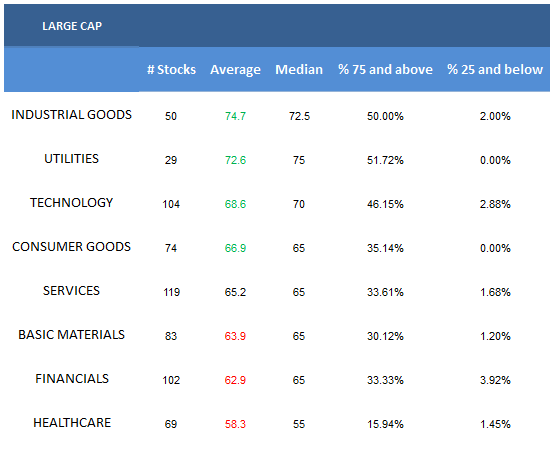This screenshot has height=449, width=556.
Task: Select the FINANCIALS row label
Action: (72, 378)
